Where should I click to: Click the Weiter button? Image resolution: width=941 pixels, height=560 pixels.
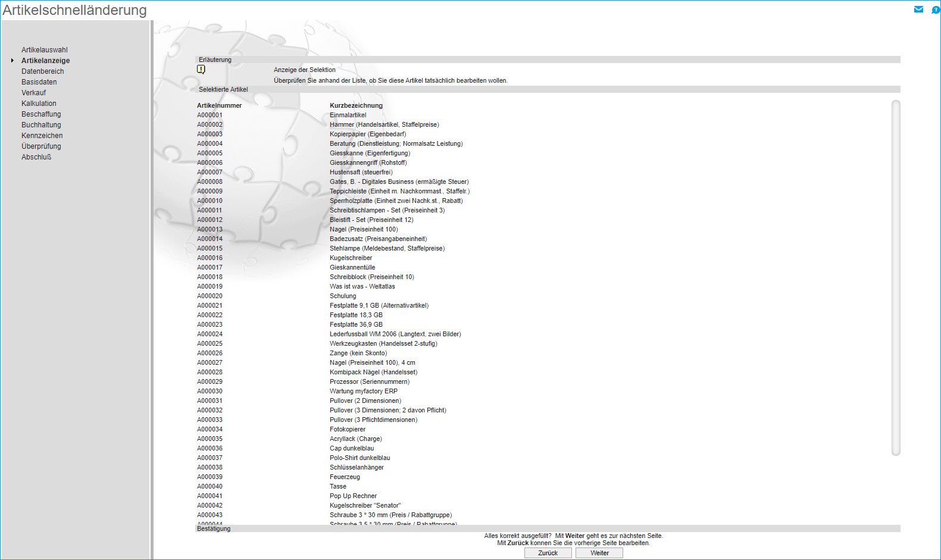(x=599, y=553)
